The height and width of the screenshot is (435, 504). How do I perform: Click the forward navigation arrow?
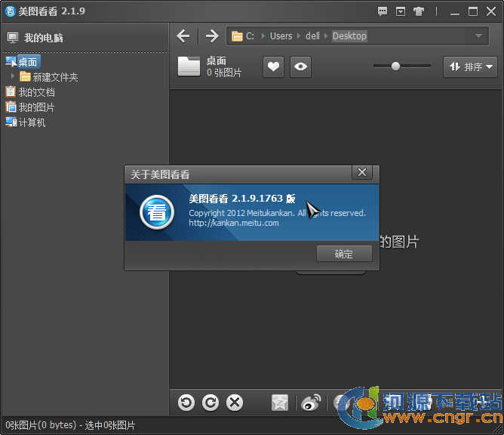[212, 35]
